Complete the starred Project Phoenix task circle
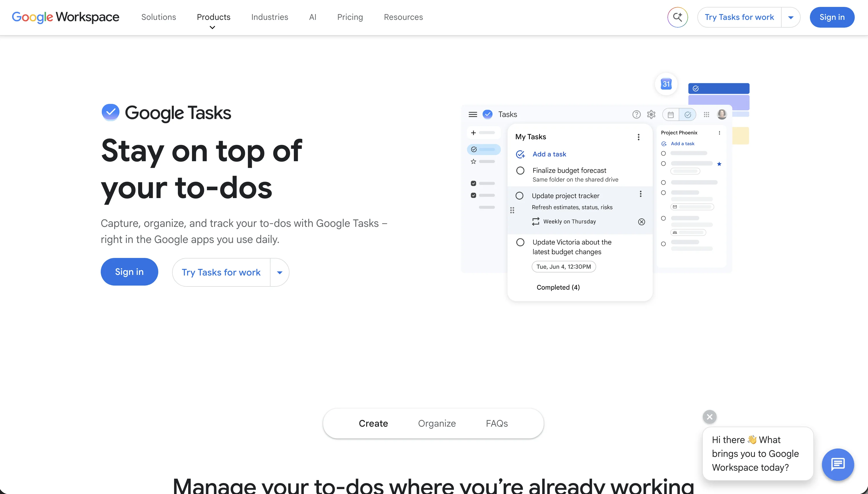This screenshot has width=868, height=494. pyautogui.click(x=663, y=164)
